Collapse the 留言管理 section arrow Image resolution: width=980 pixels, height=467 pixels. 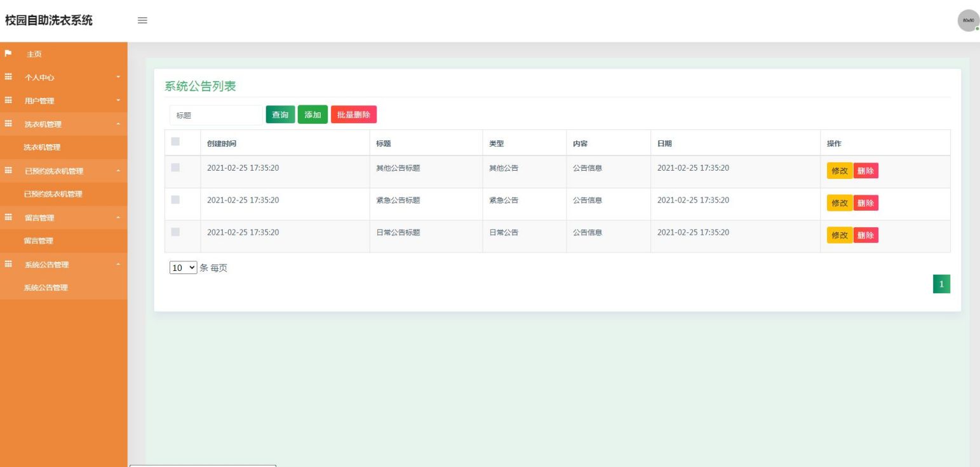117,218
